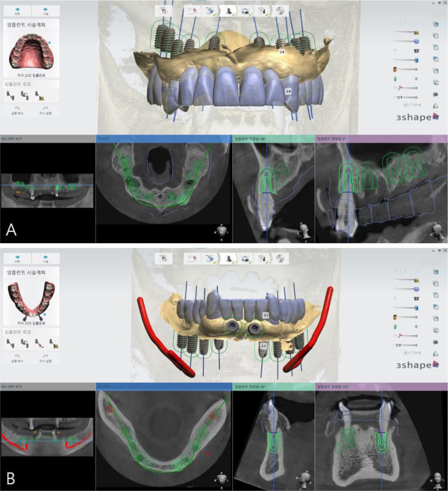The width and height of the screenshot is (448, 491).
Task: Click the 실행 취소 (undo) button in the upper window
Action: coord(17,111)
